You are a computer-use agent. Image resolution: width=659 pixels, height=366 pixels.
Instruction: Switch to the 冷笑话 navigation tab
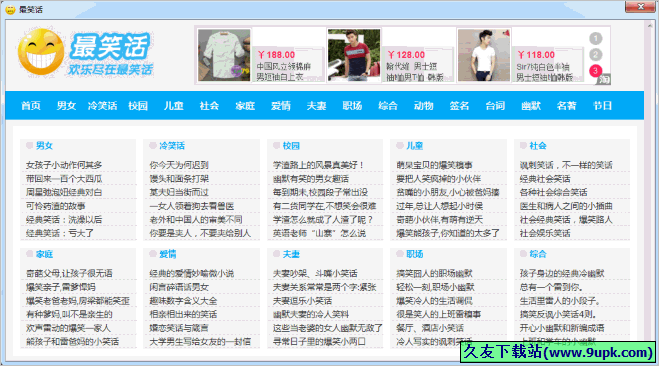102,106
